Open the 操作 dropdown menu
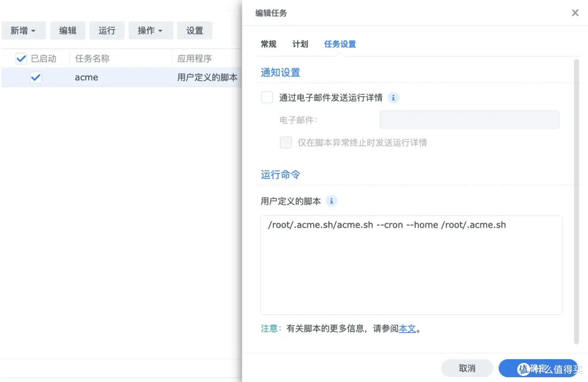 click(x=150, y=30)
